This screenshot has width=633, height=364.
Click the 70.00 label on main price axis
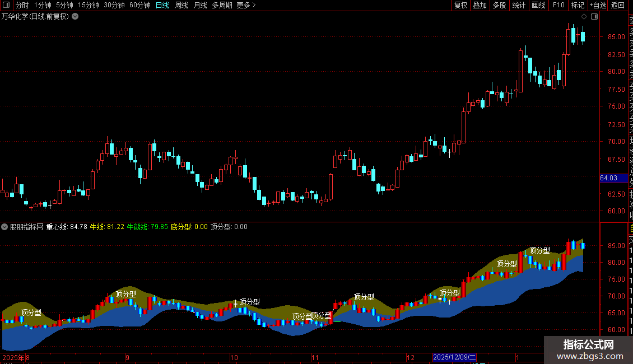click(x=616, y=142)
